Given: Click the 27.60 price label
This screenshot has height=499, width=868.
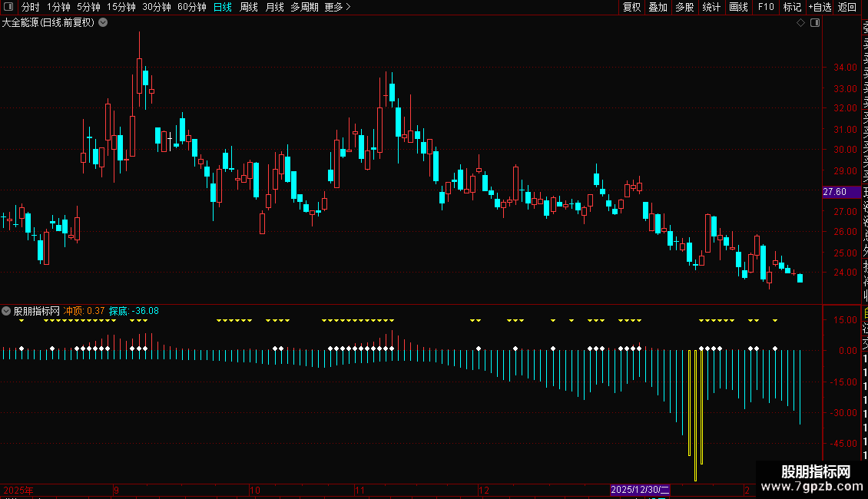Looking at the screenshot, I should 841,192.
